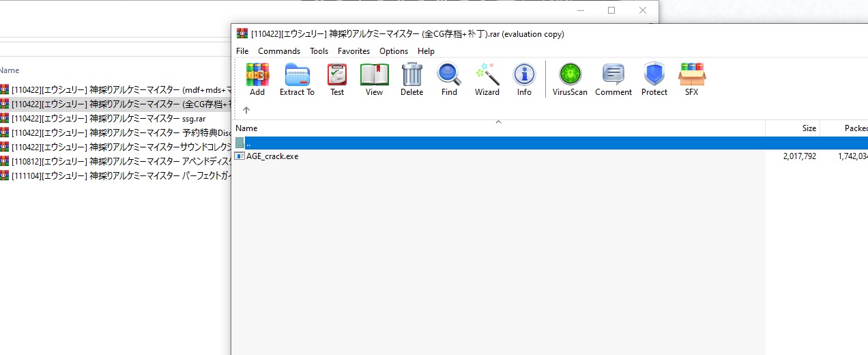Viewport: 868px width, 355px height.
Task: Open the Tools menu
Action: [319, 51]
